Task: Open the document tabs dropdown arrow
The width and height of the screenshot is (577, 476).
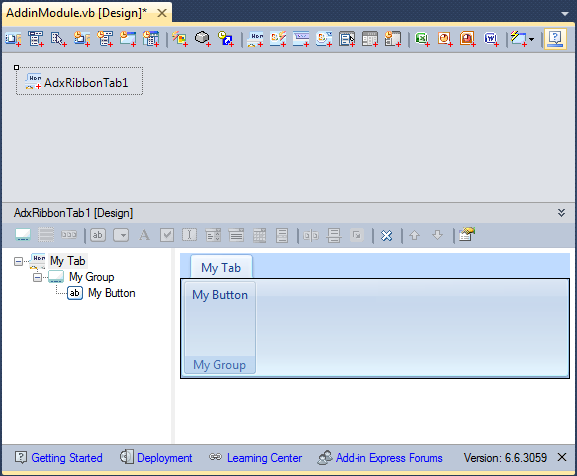Action: click(x=564, y=14)
